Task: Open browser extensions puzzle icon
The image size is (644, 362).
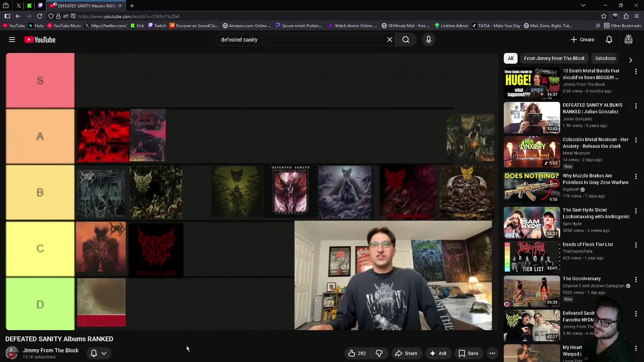Action: pyautogui.click(x=625, y=16)
